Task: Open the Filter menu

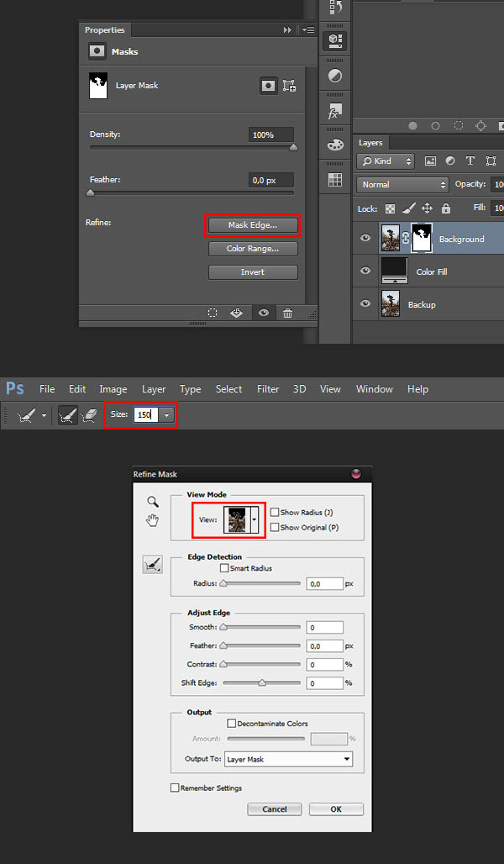Action: click(268, 389)
